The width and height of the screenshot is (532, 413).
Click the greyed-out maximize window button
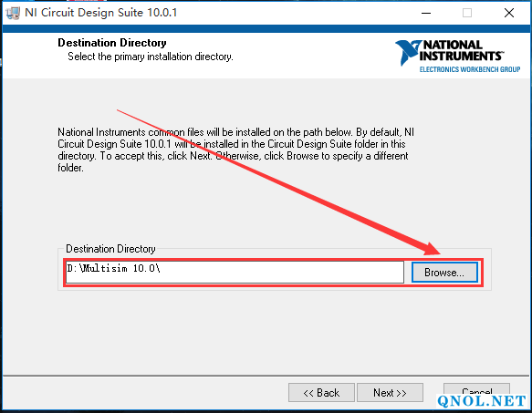pyautogui.click(x=467, y=14)
